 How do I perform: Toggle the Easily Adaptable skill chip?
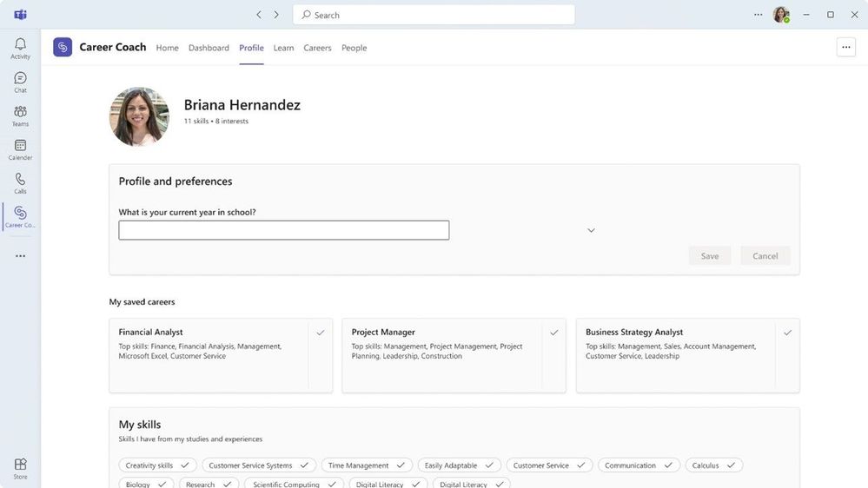[x=459, y=465]
